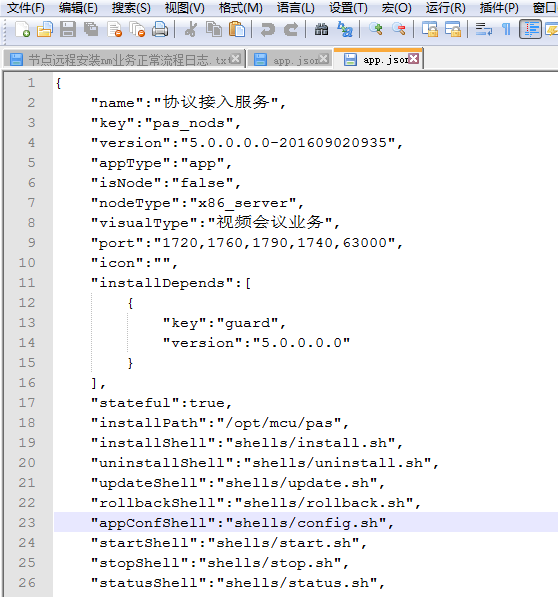Image resolution: width=558 pixels, height=597 pixels.
Task: Create a new file with New icon
Action: pyautogui.click(x=22, y=29)
